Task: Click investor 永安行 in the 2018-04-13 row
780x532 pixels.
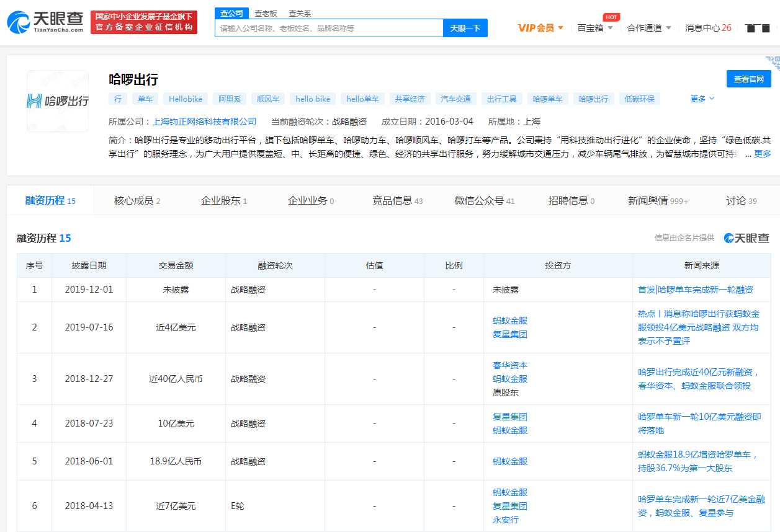Action: [506, 520]
